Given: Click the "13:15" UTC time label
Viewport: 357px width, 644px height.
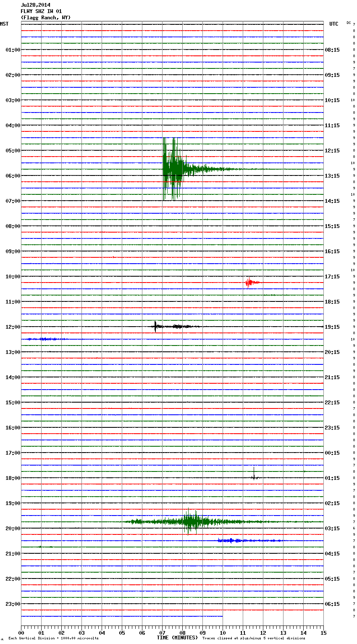Looking at the screenshot, I should pyautogui.click(x=332, y=176).
